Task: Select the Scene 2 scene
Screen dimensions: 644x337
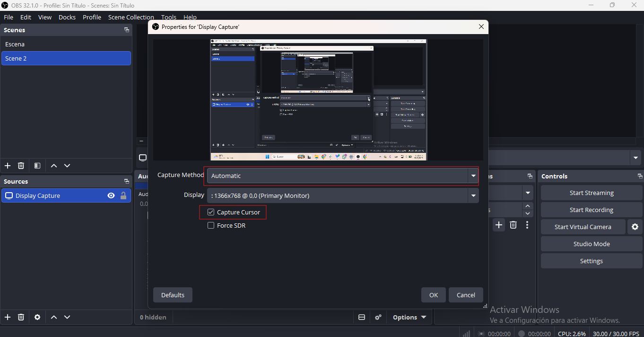Action: click(66, 58)
